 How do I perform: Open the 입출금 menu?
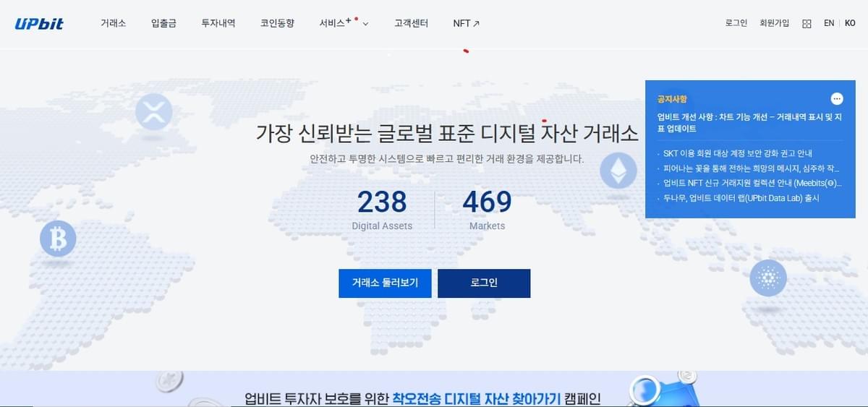[163, 23]
